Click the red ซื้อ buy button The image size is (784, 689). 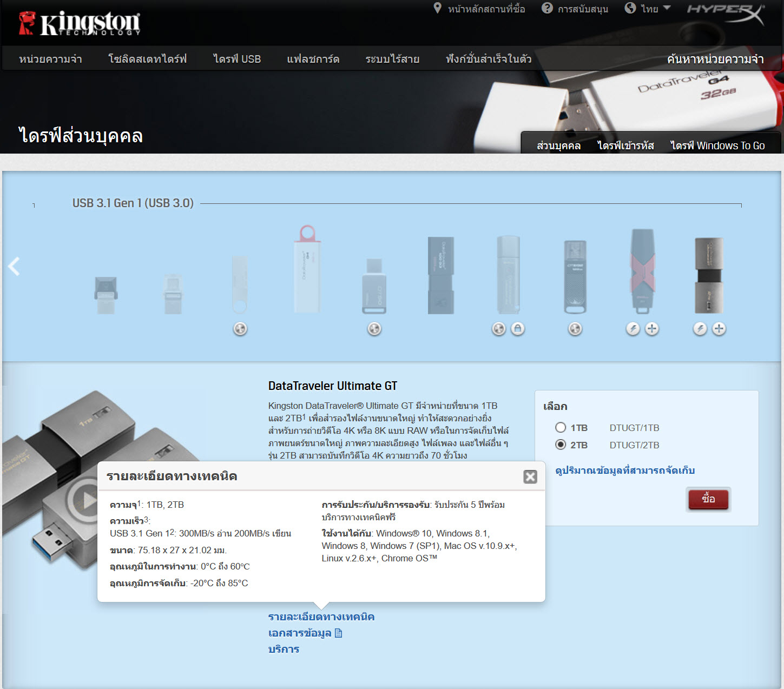[708, 499]
